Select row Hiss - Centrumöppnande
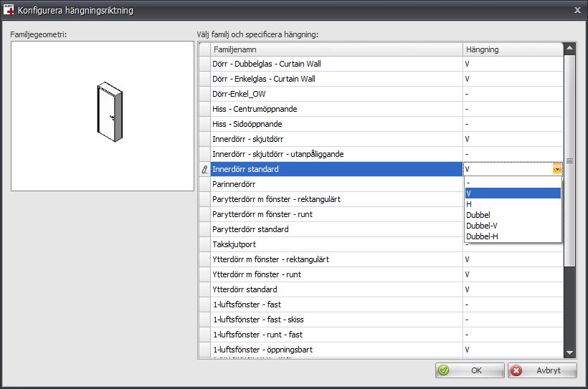Viewport: 588px width, 389px height. point(336,109)
